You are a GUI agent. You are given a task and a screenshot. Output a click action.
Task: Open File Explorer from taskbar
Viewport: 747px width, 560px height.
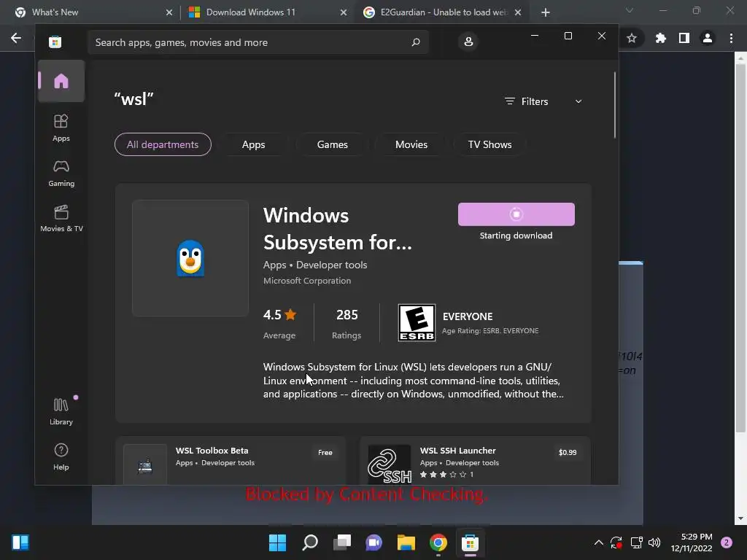pos(406,542)
